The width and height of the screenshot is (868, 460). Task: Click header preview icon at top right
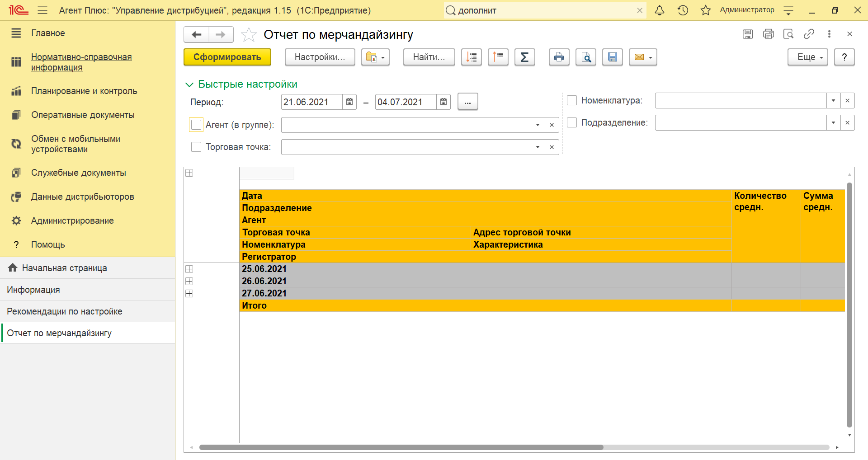788,34
